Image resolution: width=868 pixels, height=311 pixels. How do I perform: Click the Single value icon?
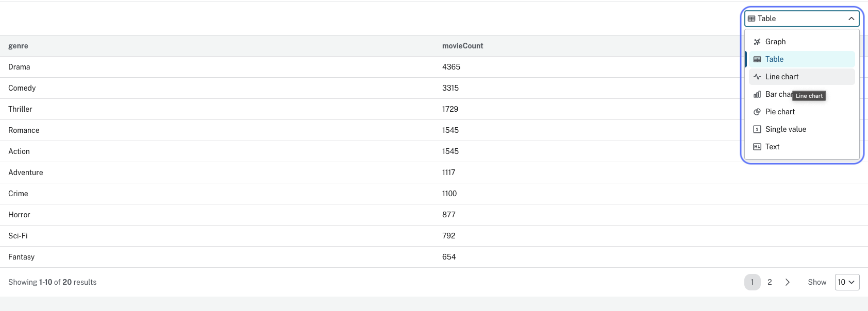757,129
